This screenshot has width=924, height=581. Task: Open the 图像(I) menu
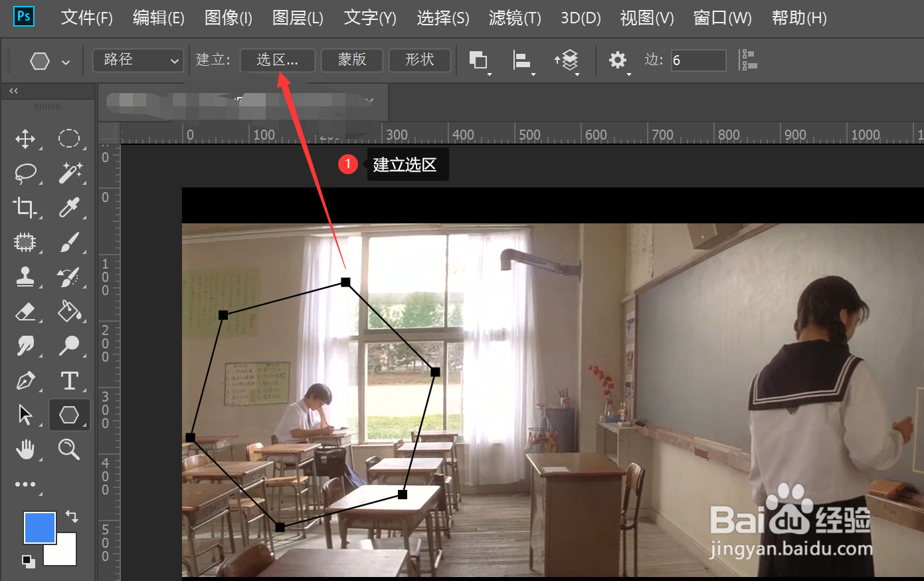pyautogui.click(x=229, y=18)
